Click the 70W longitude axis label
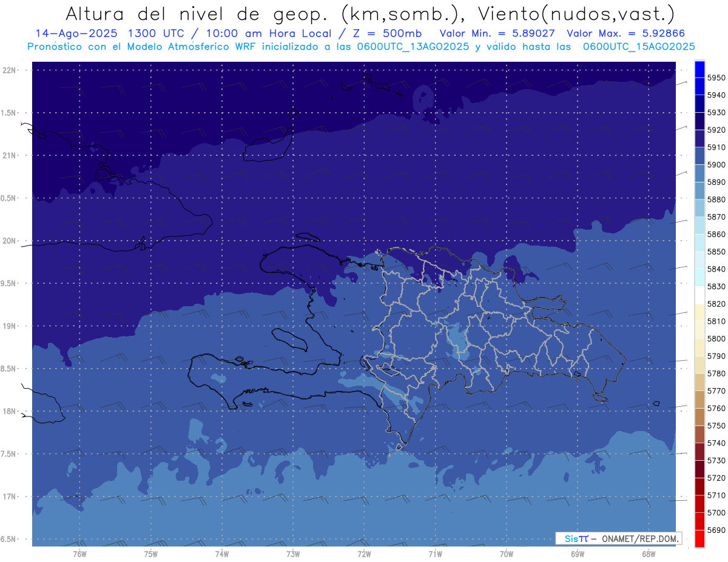 (x=507, y=554)
